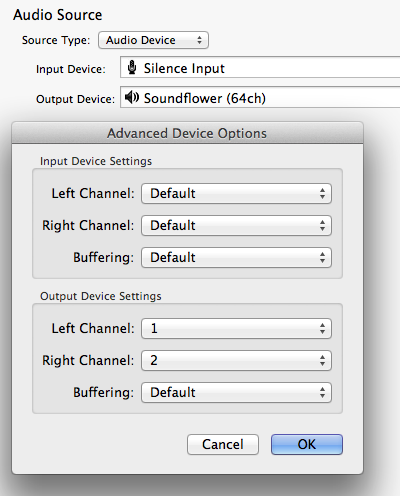
Task: Open the Input Device Silence Input selector
Action: [x=260, y=68]
